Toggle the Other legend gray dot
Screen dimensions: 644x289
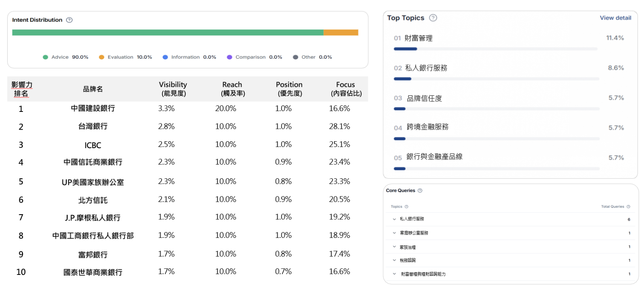(x=295, y=57)
